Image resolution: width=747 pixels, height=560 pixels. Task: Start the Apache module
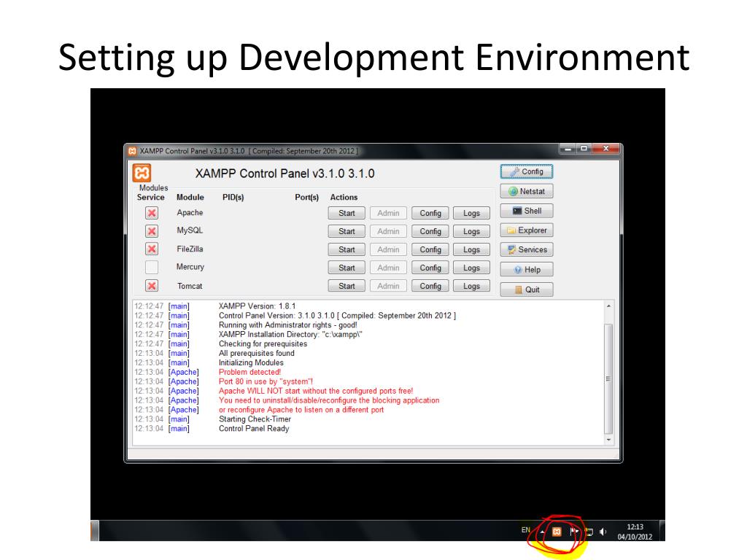(x=347, y=214)
